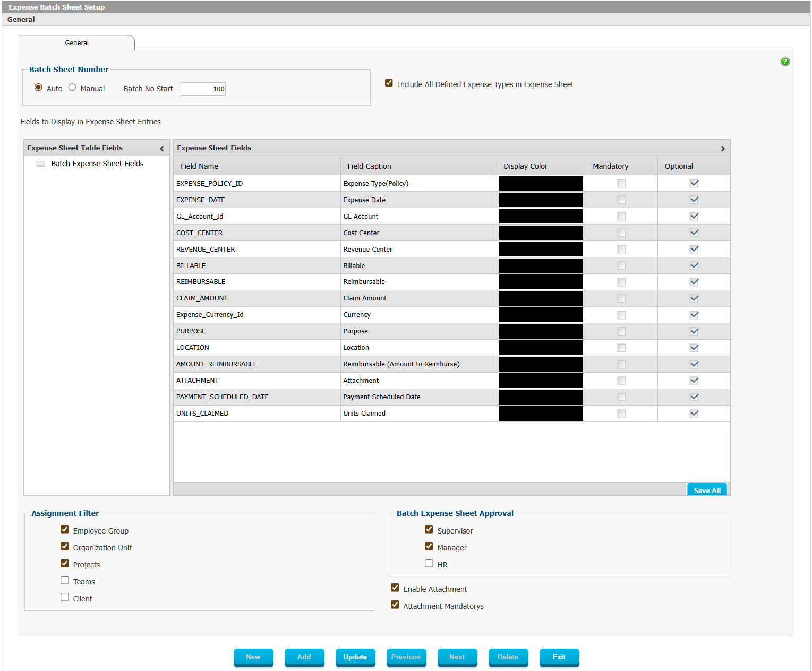Enable Client assignment filter
This screenshot has width=812, height=671.
pos(65,597)
